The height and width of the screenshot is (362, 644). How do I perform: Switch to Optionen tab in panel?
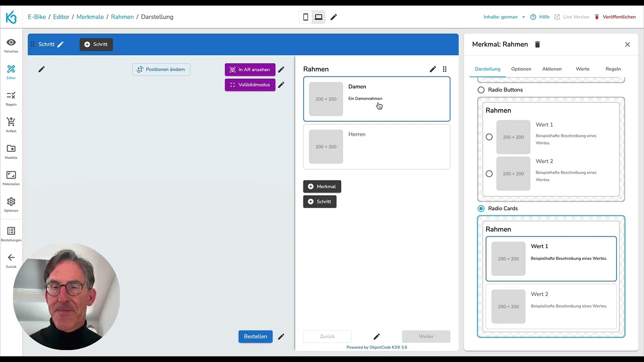pyautogui.click(x=521, y=69)
